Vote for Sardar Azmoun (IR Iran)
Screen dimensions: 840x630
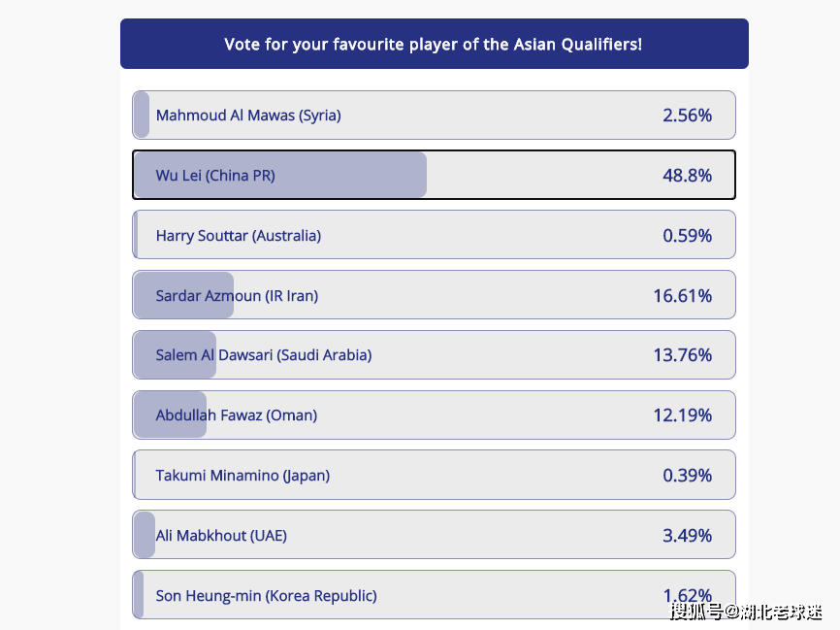tap(434, 295)
